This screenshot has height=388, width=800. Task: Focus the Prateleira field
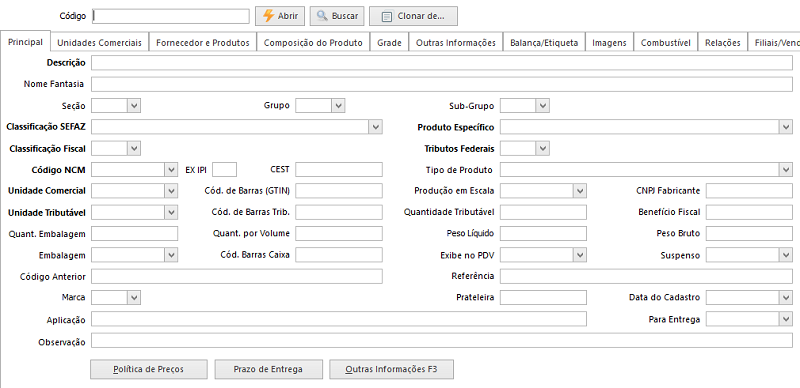tap(543, 297)
